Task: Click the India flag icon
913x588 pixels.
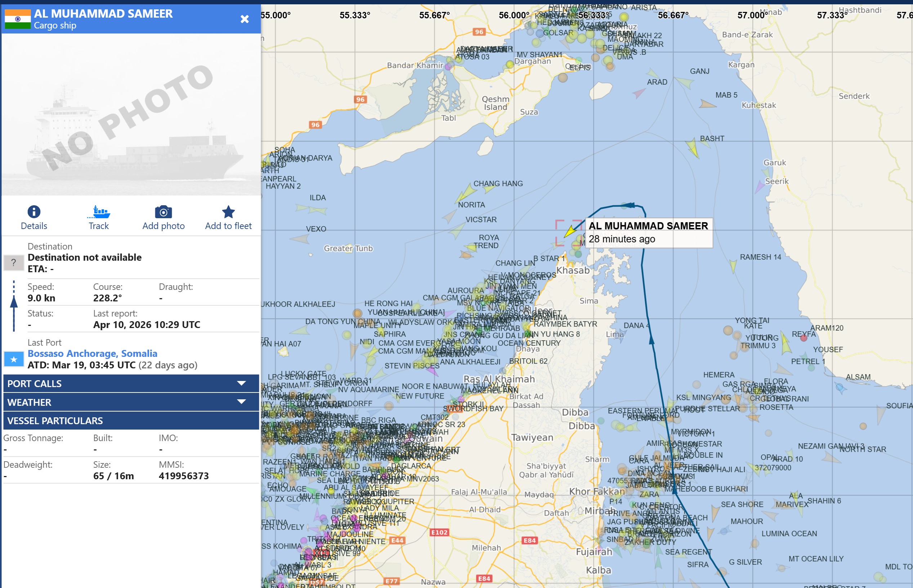Action: pyautogui.click(x=18, y=19)
